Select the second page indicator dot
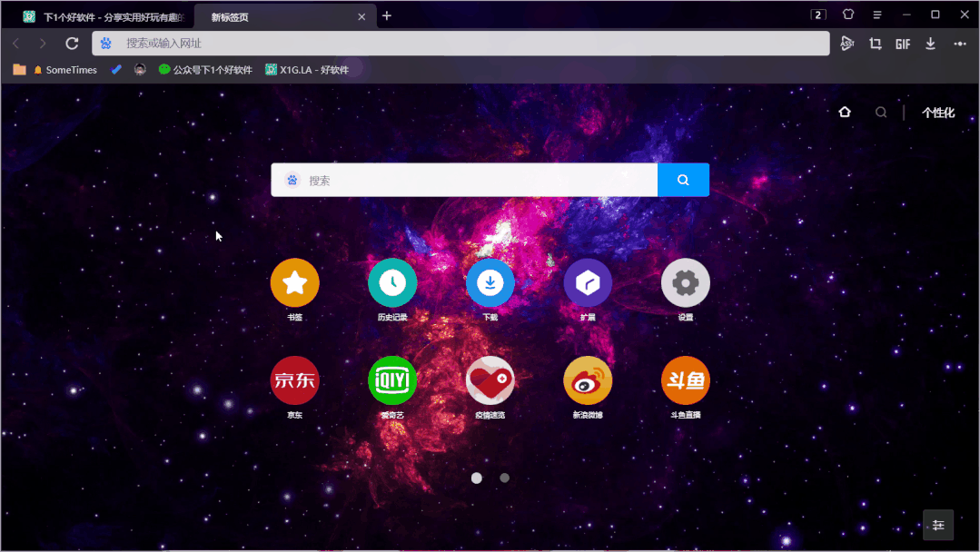 coord(504,478)
